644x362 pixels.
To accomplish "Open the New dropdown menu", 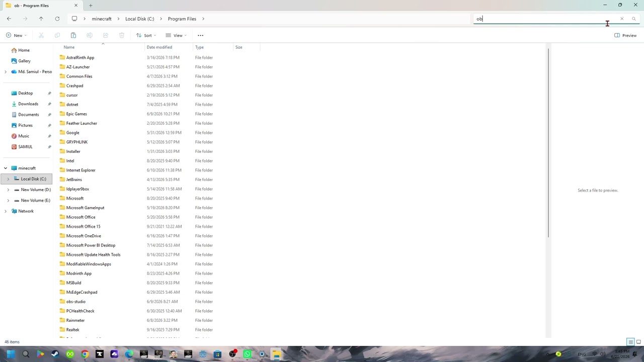I will (x=16, y=35).
